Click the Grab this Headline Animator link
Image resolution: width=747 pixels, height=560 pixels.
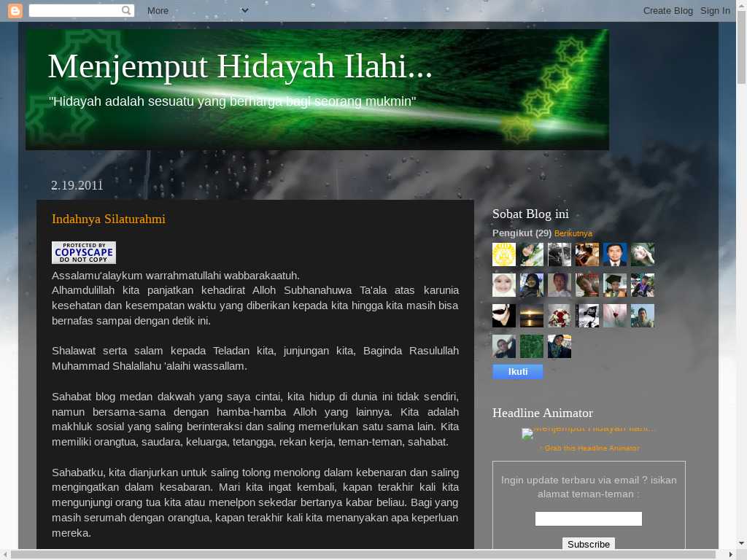pyautogui.click(x=591, y=448)
